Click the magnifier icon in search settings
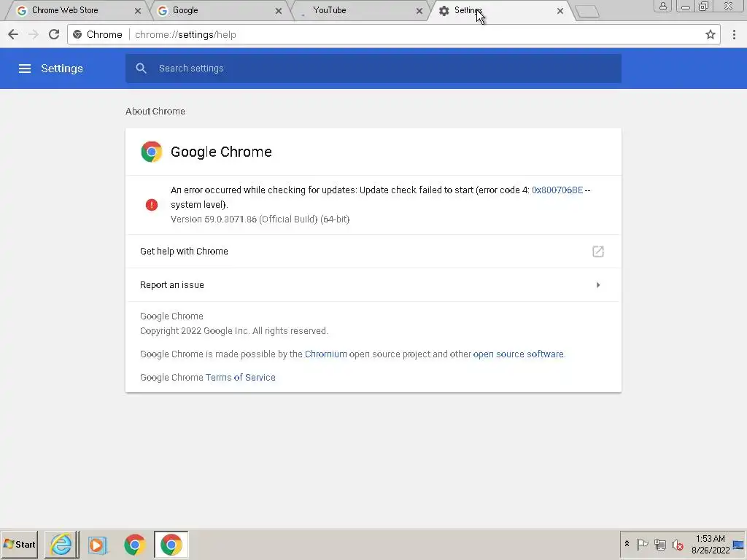 pyautogui.click(x=141, y=68)
